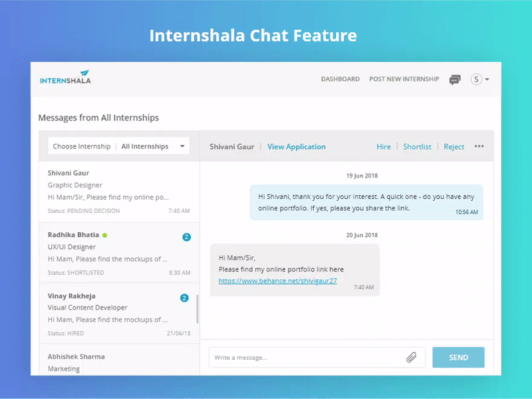This screenshot has width=532, height=399.
Task: Click the Write a message input field
Action: (299, 357)
